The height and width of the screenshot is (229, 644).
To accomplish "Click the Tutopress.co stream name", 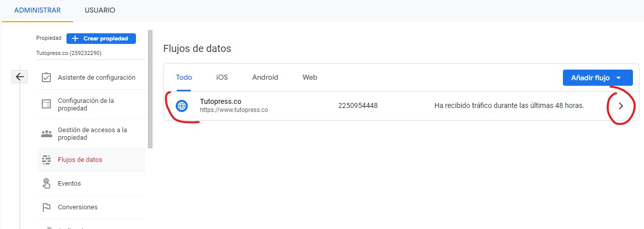I will click(x=221, y=101).
